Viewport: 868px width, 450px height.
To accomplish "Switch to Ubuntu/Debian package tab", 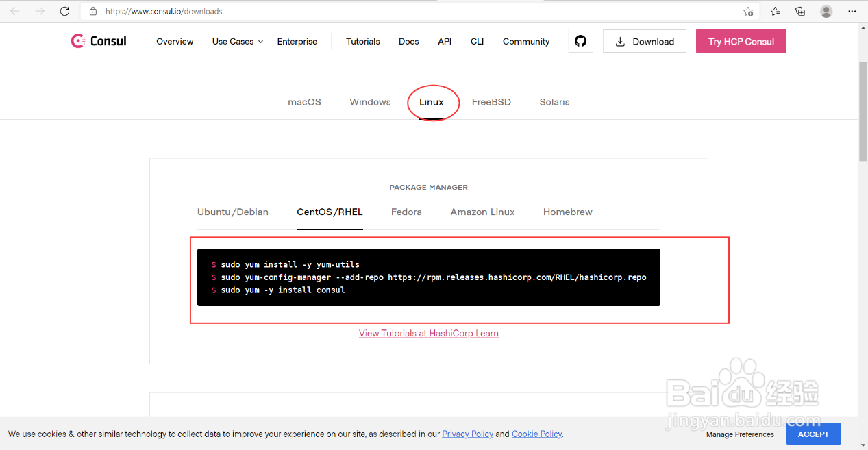I will (233, 212).
